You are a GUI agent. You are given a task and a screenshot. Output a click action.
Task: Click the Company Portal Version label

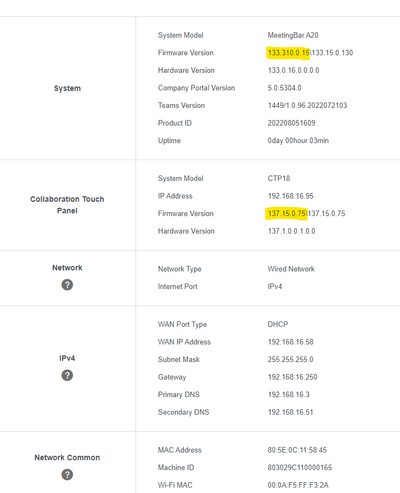tap(196, 88)
